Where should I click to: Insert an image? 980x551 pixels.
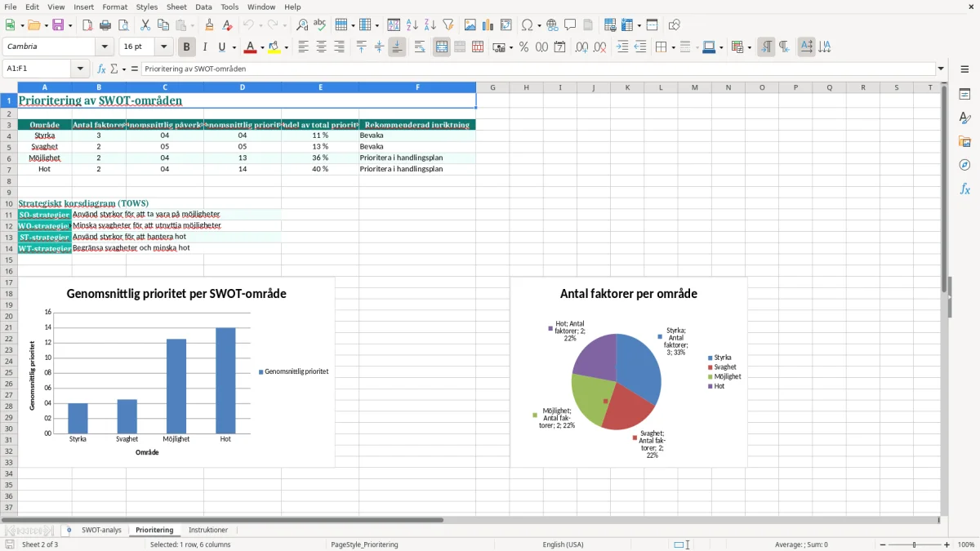[x=470, y=25]
